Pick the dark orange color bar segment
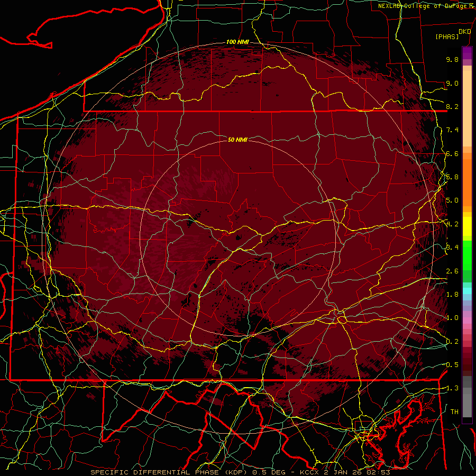This screenshot has height=476, width=476. (467, 182)
